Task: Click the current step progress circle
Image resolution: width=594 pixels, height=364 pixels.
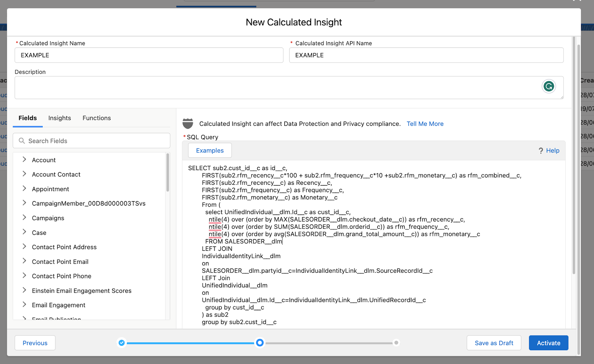Action: (x=260, y=343)
